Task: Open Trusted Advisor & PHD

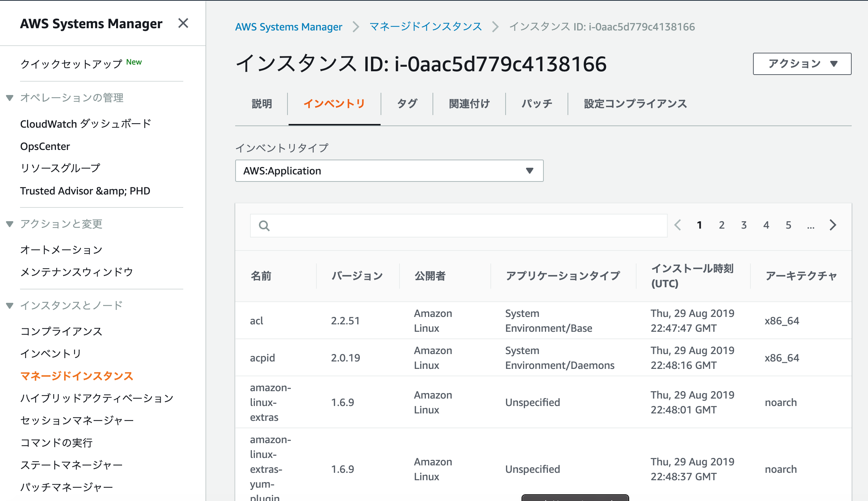Action: point(85,191)
